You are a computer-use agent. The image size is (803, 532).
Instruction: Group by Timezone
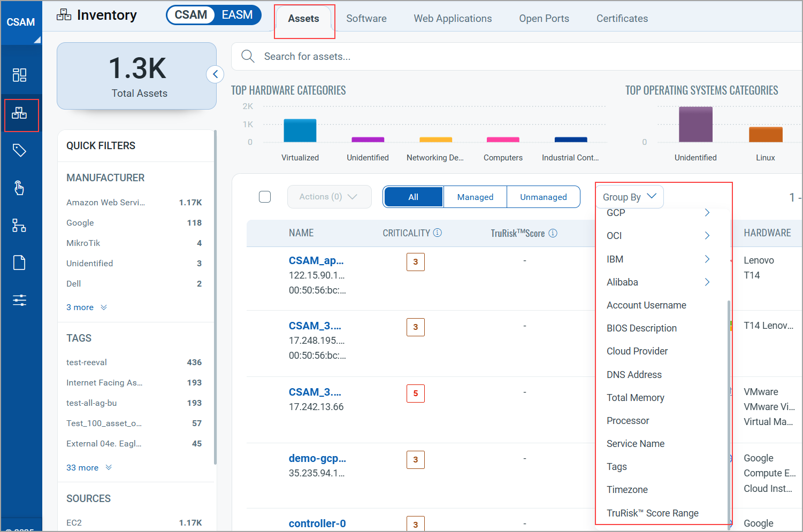pyautogui.click(x=627, y=490)
